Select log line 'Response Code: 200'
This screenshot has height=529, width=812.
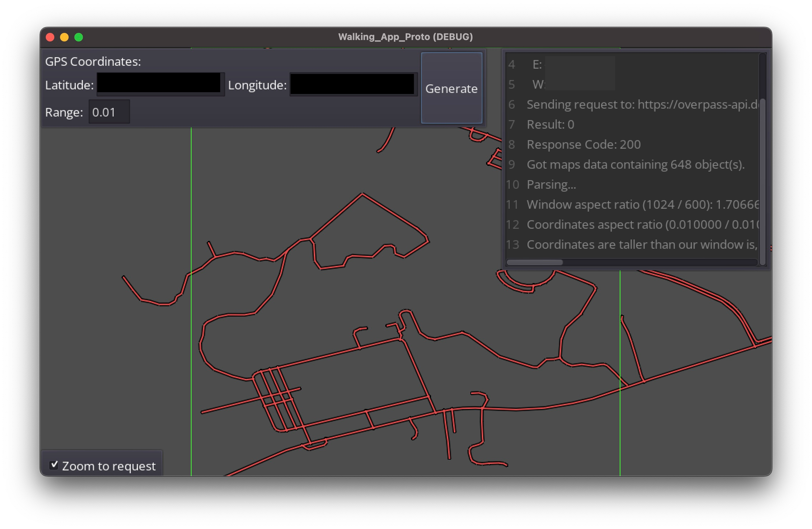point(583,144)
